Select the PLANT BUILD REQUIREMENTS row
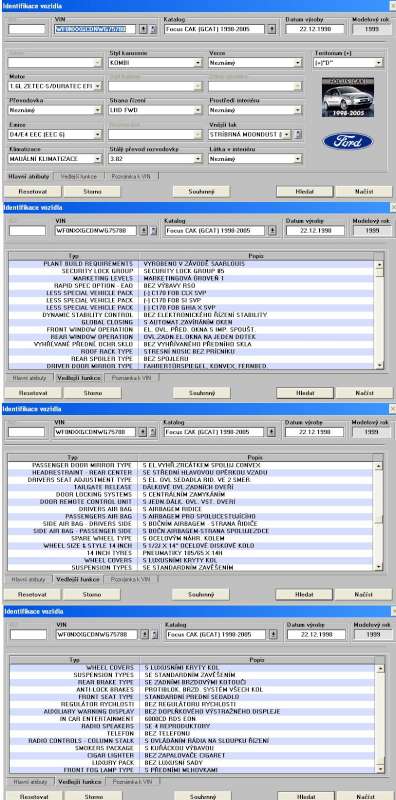 coord(191,264)
